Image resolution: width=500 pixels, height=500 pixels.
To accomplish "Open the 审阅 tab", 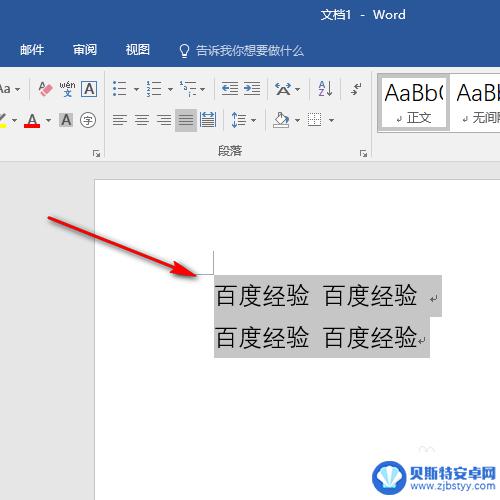I will coord(85,50).
